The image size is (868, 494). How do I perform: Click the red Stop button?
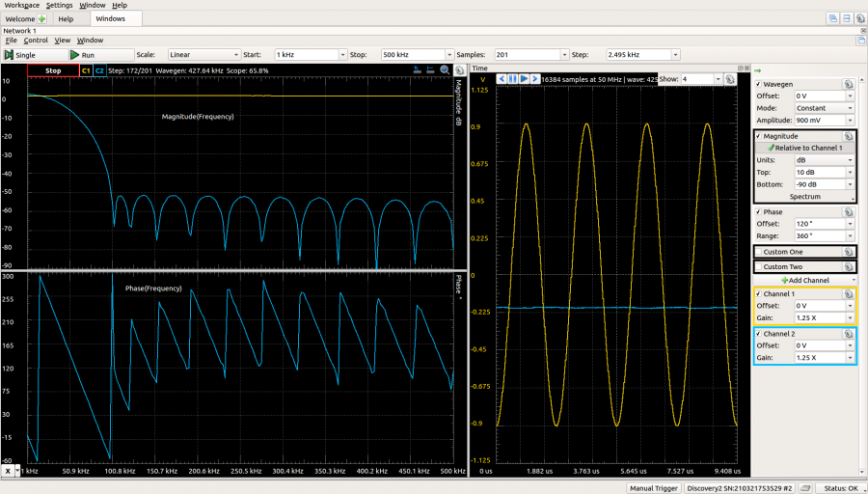pyautogui.click(x=53, y=70)
